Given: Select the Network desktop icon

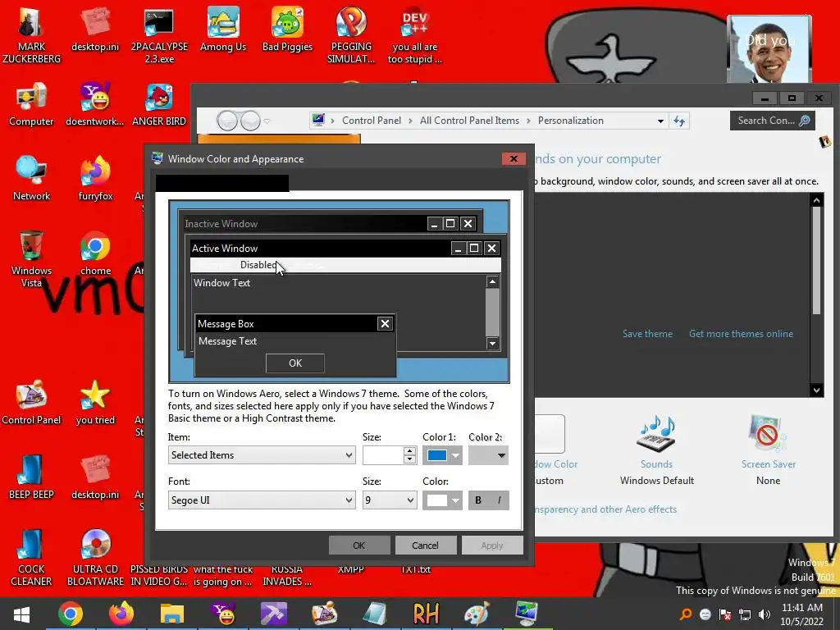Looking at the screenshot, I should coord(31,179).
